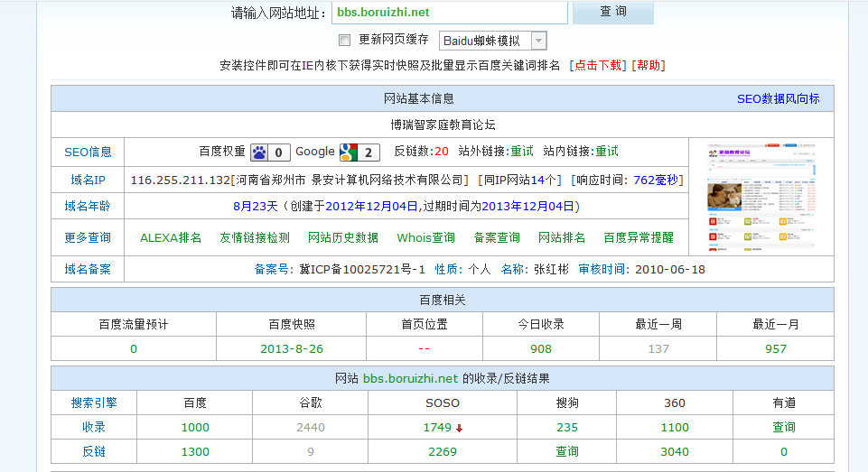Click the backlinks count 20

point(441,152)
